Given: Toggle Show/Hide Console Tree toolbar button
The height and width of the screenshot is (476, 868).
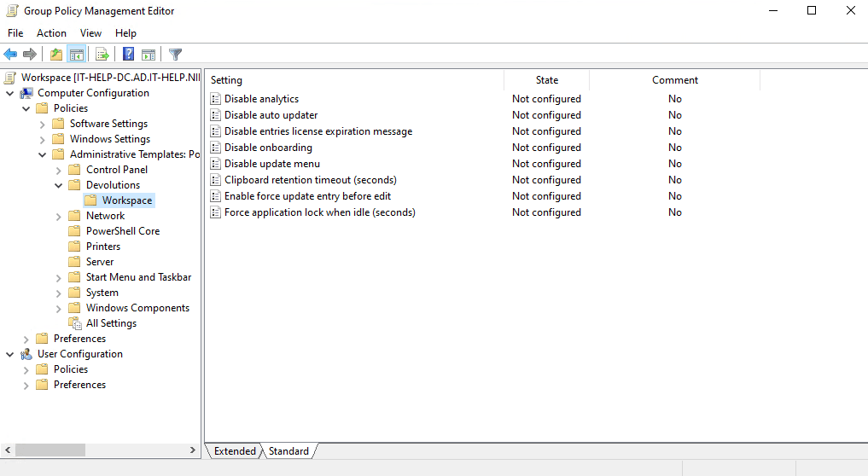Looking at the screenshot, I should click(x=76, y=55).
